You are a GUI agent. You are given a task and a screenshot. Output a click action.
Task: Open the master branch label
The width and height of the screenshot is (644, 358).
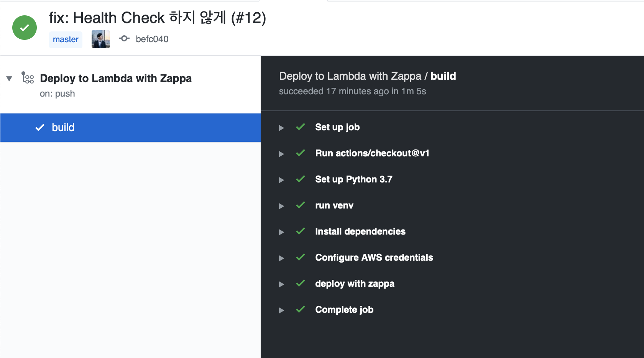(x=66, y=39)
